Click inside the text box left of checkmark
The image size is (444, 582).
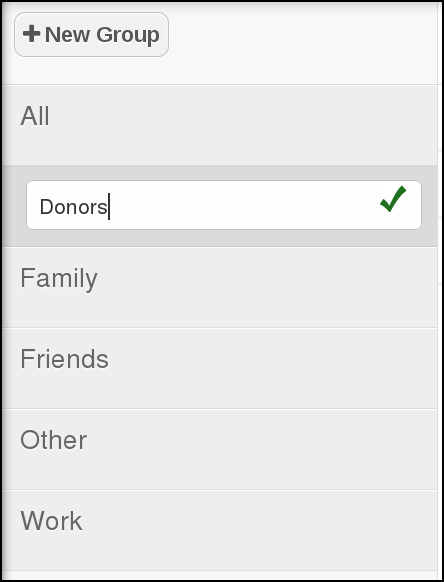click(241, 205)
